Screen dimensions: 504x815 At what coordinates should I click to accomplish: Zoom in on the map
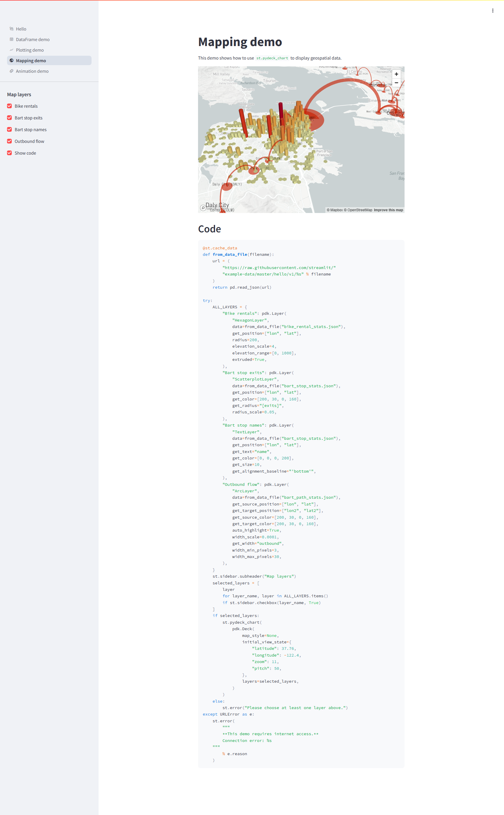pos(396,74)
